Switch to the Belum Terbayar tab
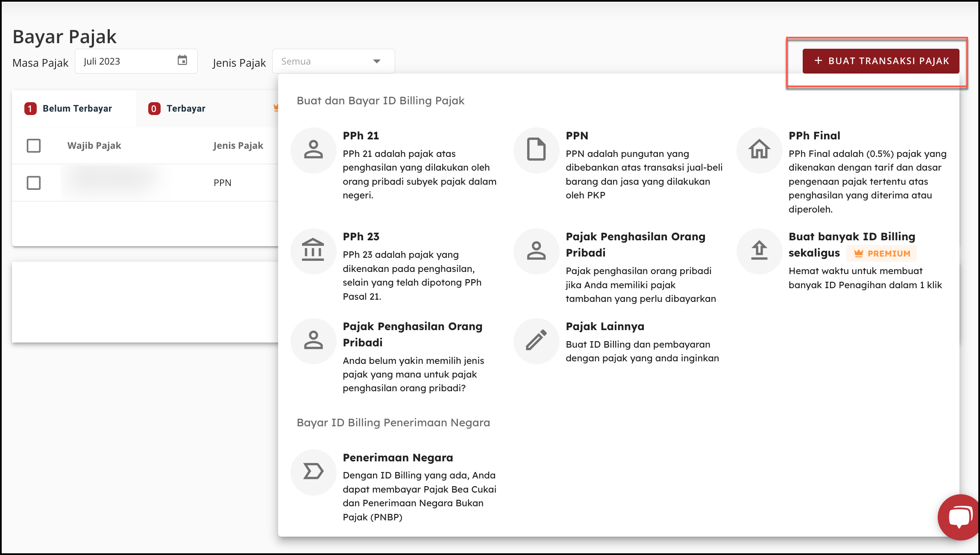This screenshot has height=555, width=980. 74,109
